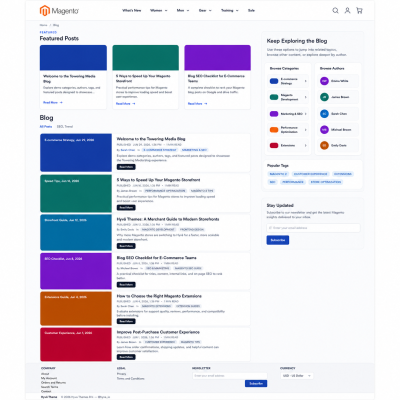Click the Terms and Conditions footer link

point(131,379)
